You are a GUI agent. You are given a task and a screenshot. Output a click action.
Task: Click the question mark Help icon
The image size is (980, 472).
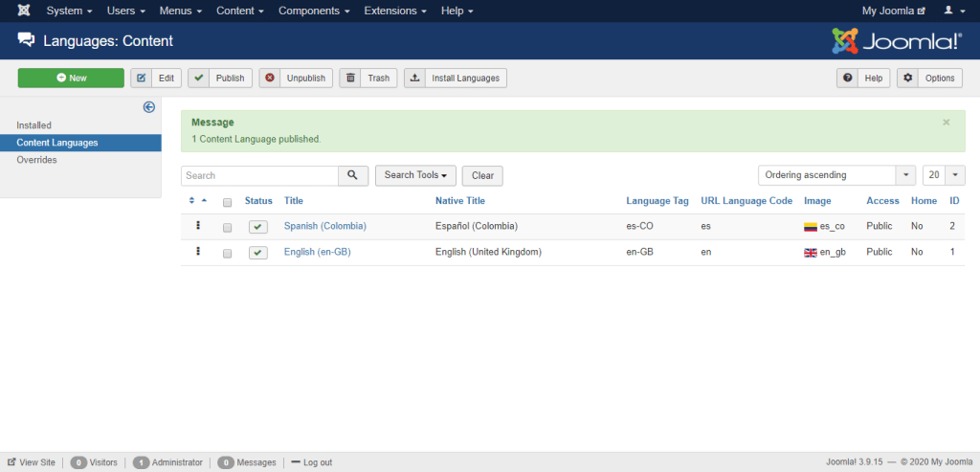coord(848,79)
